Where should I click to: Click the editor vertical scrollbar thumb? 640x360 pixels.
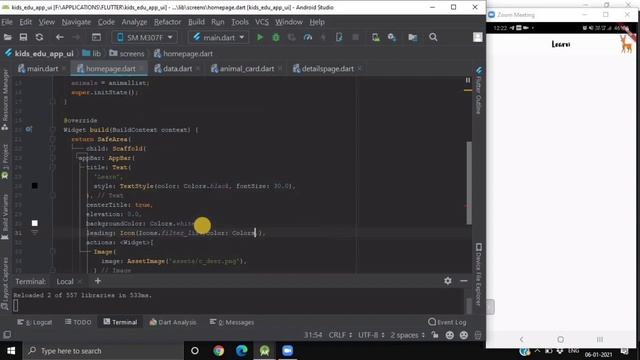469,183
